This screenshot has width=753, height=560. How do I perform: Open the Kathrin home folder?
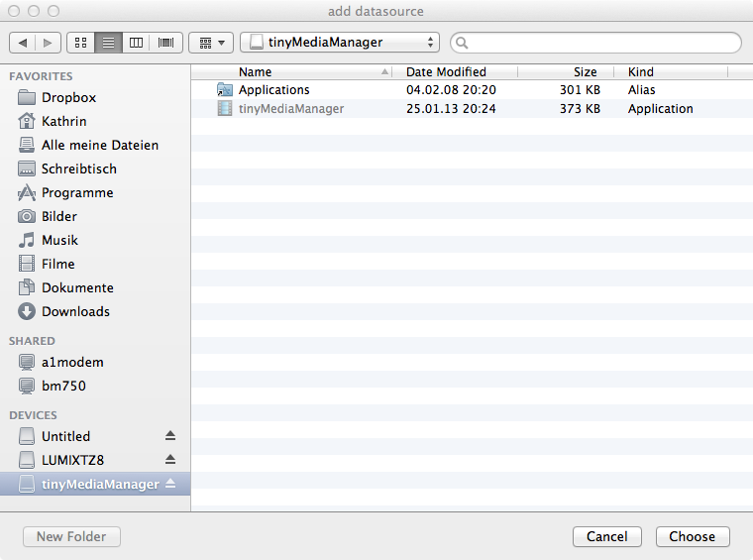pyautogui.click(x=63, y=121)
